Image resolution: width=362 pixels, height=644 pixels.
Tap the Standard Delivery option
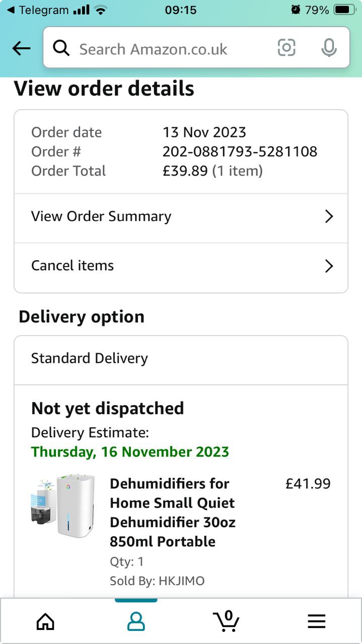click(90, 358)
